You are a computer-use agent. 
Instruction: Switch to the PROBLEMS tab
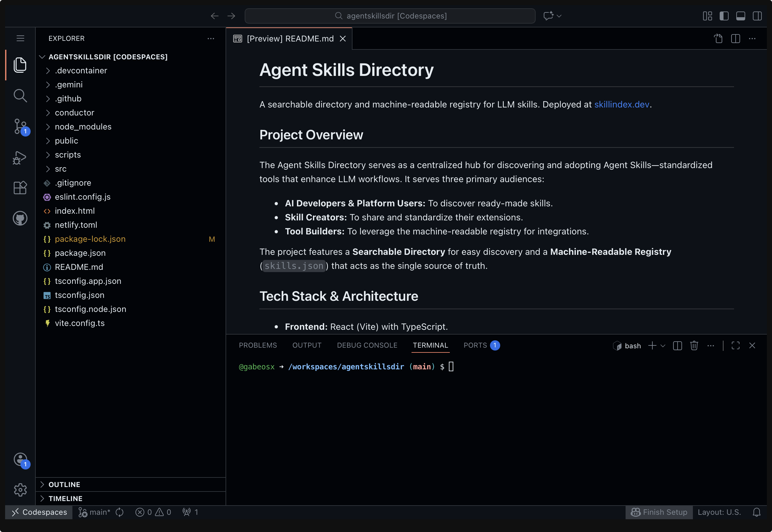[258, 345]
